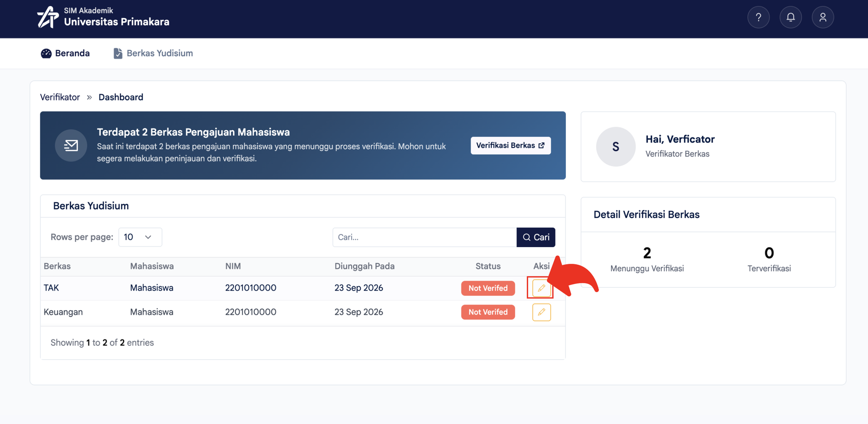Open the Beranda menu item
Image resolution: width=868 pixels, height=424 pixels.
(x=65, y=53)
